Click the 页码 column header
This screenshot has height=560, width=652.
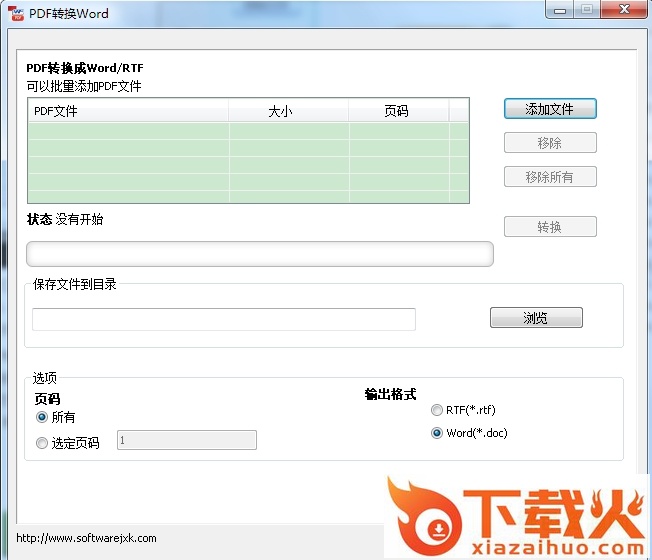[x=399, y=111]
